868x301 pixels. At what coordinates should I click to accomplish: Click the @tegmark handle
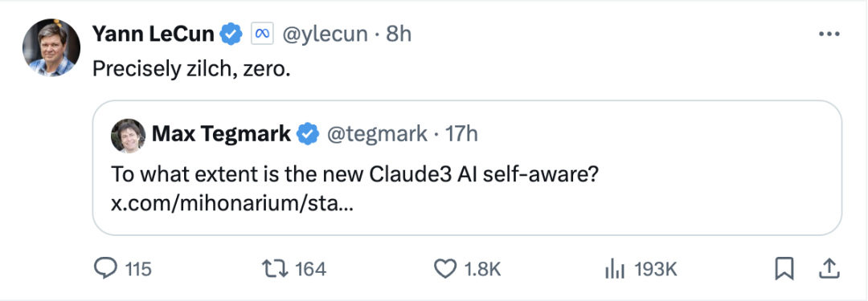378,135
